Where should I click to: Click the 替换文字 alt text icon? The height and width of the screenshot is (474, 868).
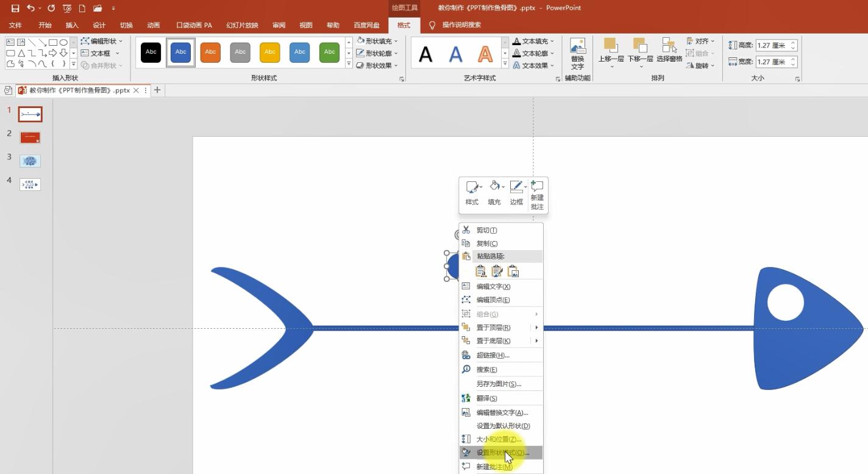click(x=577, y=54)
